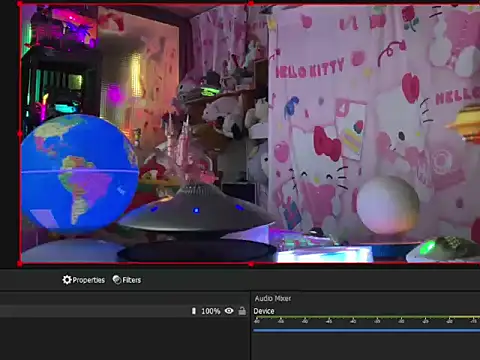Viewport: 480px width, 360px height.
Task: Toggle source visibility with the eye icon
Action: tap(229, 311)
